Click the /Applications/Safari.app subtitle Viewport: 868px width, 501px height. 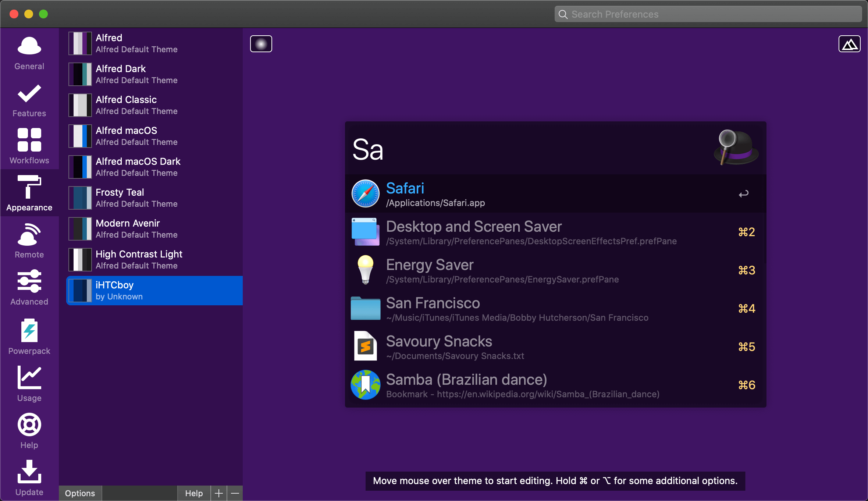(435, 203)
